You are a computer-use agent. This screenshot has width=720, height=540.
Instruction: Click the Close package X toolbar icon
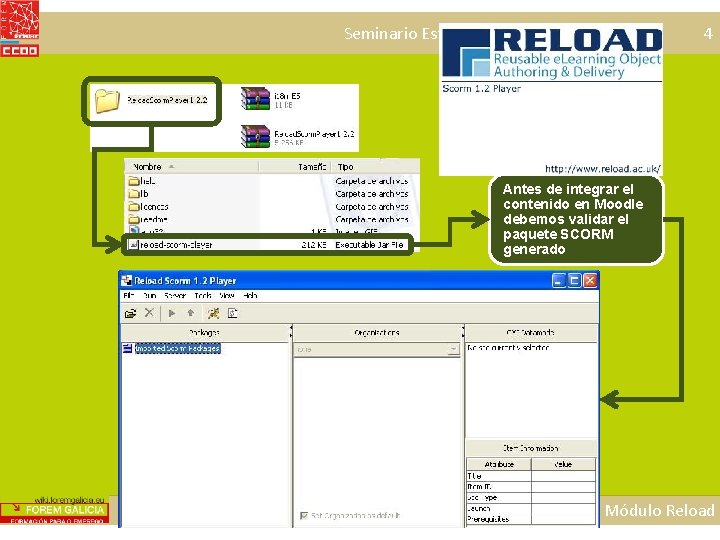pyautogui.click(x=149, y=313)
